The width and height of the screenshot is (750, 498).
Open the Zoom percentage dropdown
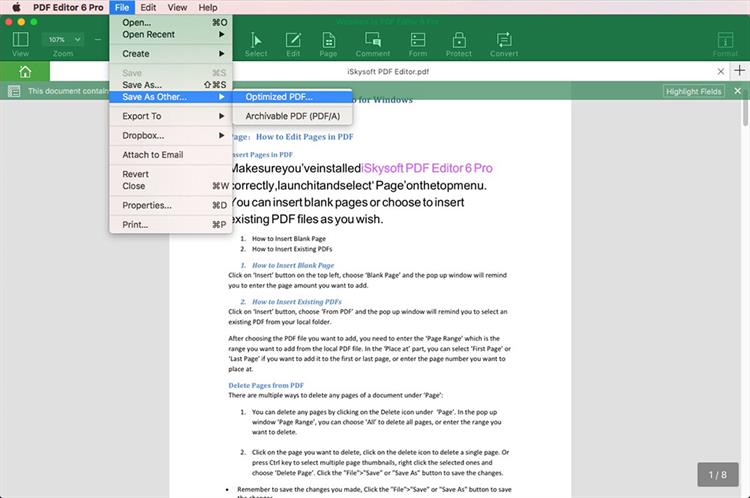pos(64,40)
